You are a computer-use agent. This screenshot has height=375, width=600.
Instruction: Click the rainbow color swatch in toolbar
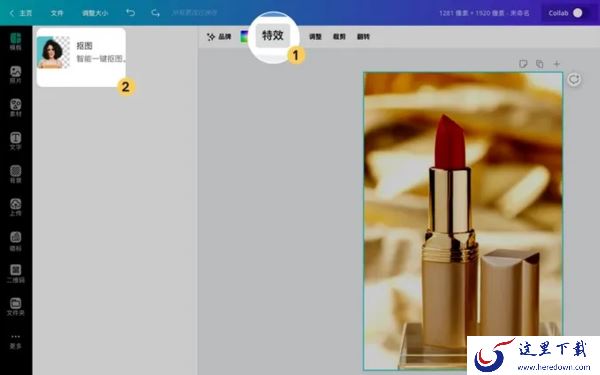click(x=244, y=37)
